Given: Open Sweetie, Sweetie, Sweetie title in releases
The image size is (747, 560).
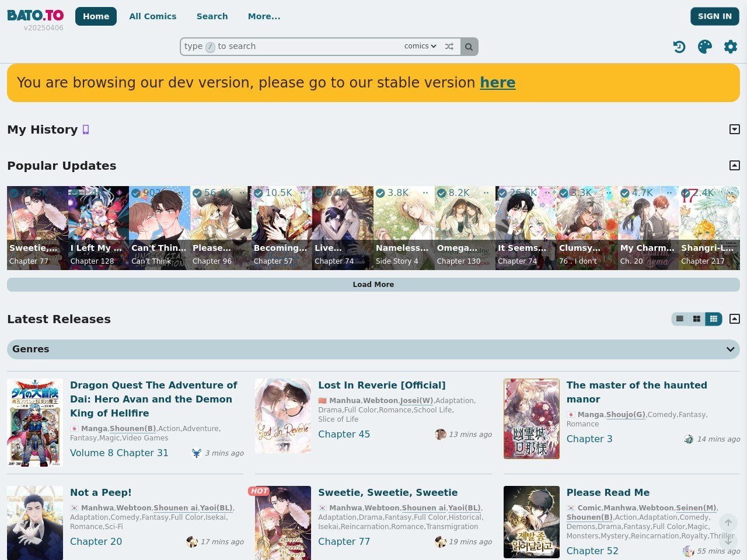Looking at the screenshot, I should (x=388, y=492).
